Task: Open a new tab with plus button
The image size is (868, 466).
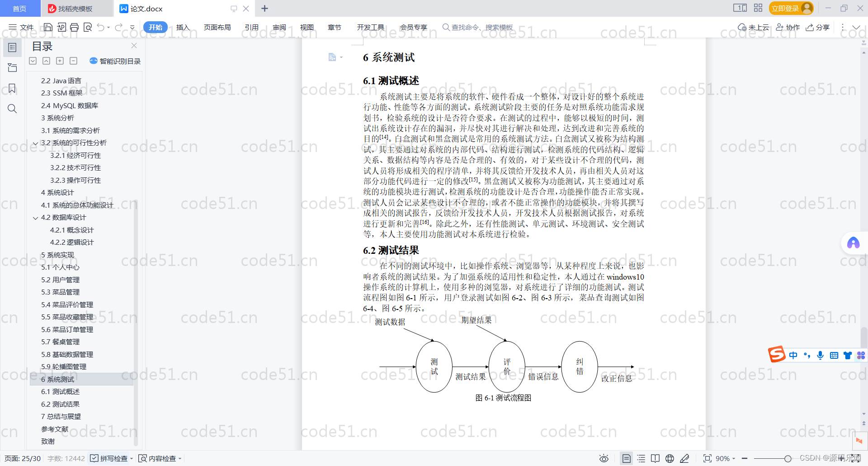Action: tap(264, 8)
